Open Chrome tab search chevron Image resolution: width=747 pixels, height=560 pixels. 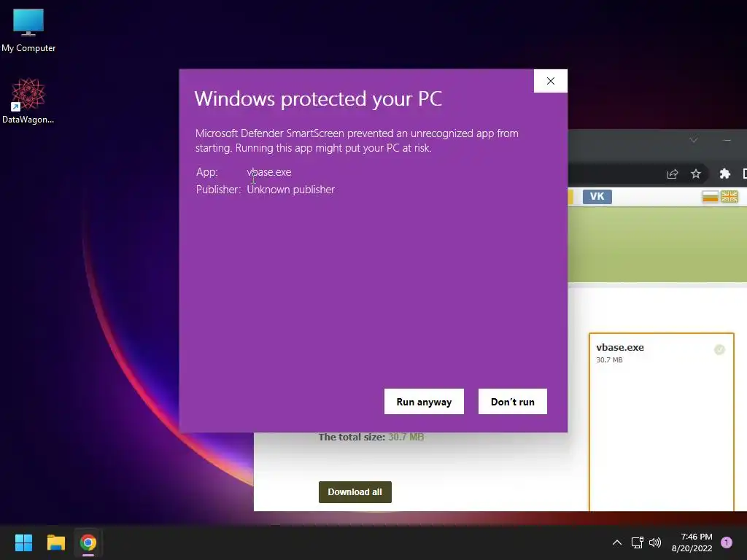point(694,140)
